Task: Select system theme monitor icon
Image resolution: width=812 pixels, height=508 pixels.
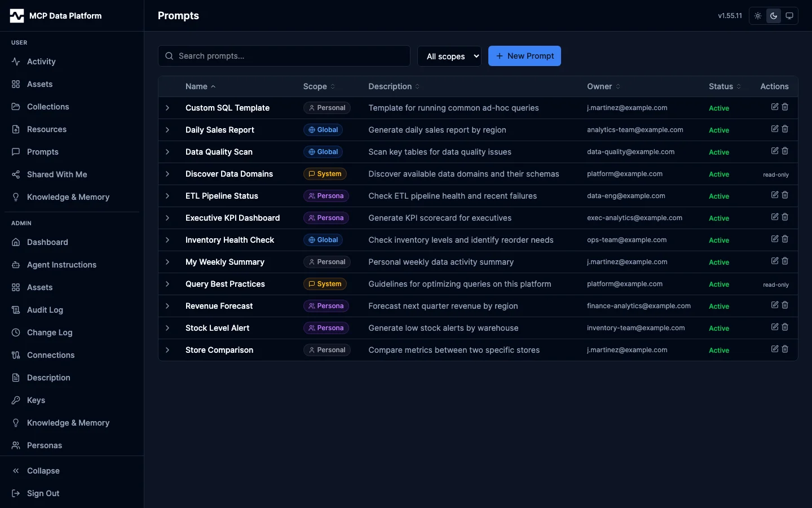Action: click(789, 16)
